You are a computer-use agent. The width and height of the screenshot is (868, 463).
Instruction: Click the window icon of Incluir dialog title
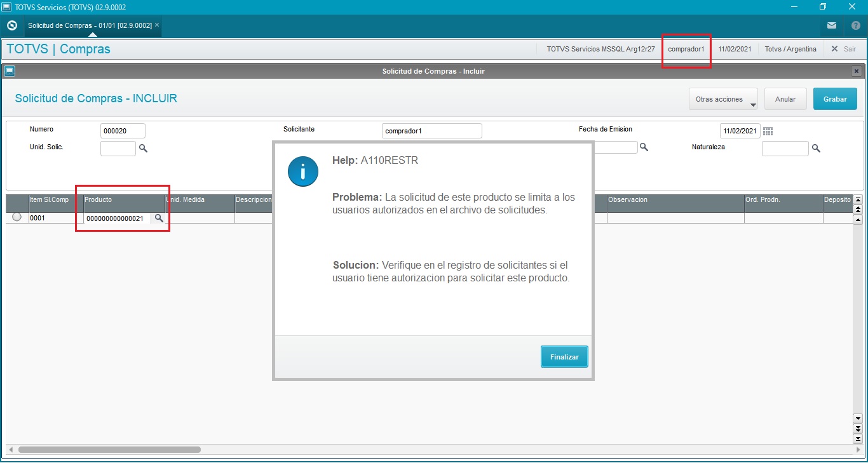[x=10, y=71]
